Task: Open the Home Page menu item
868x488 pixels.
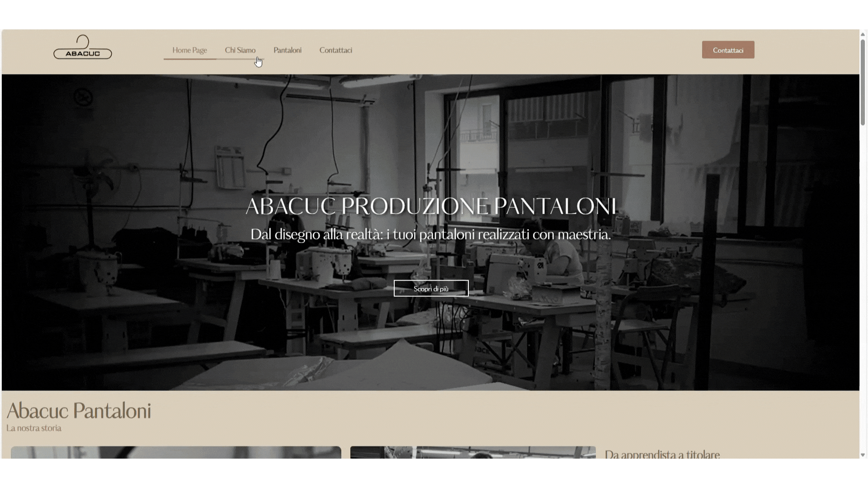Action: pyautogui.click(x=189, y=50)
